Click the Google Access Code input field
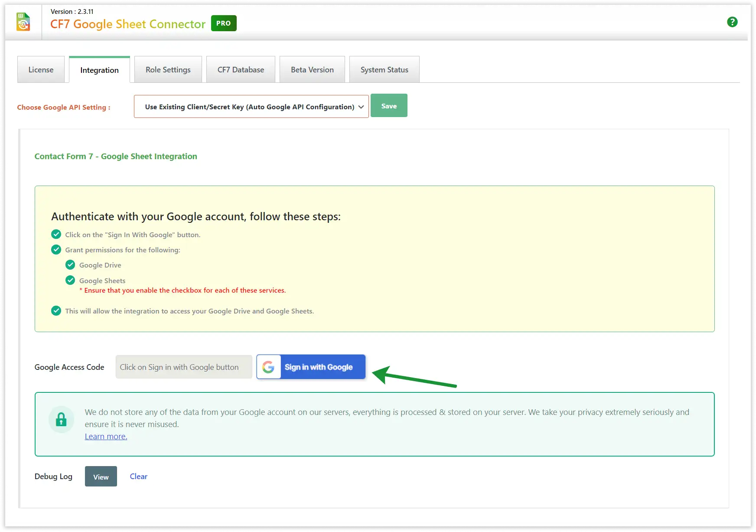 pyautogui.click(x=184, y=367)
